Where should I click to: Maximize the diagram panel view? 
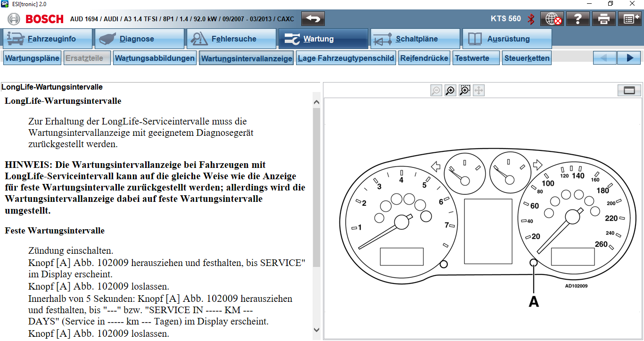point(629,91)
